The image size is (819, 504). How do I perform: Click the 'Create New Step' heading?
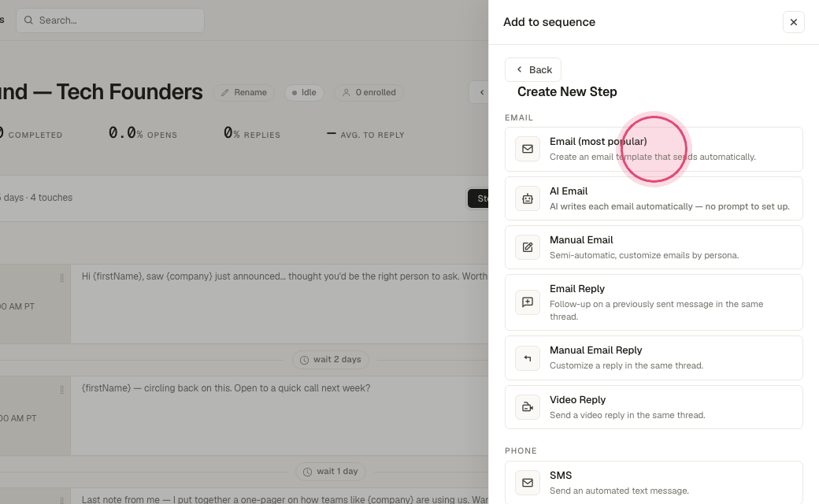567,92
